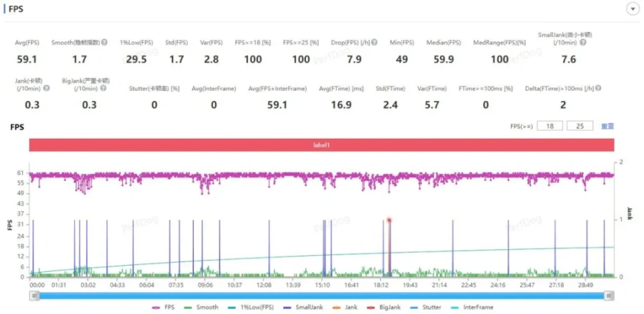Click help icon beside Delta(FTime)>100ms

[598, 88]
